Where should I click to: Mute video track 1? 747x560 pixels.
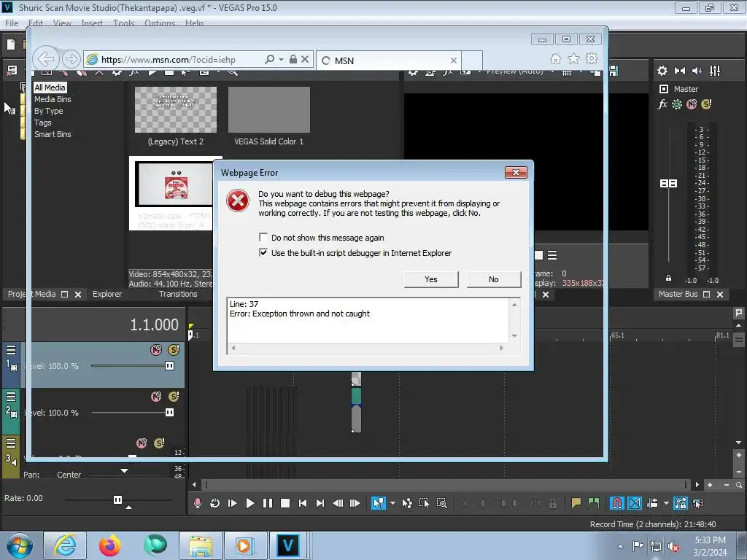(x=156, y=350)
